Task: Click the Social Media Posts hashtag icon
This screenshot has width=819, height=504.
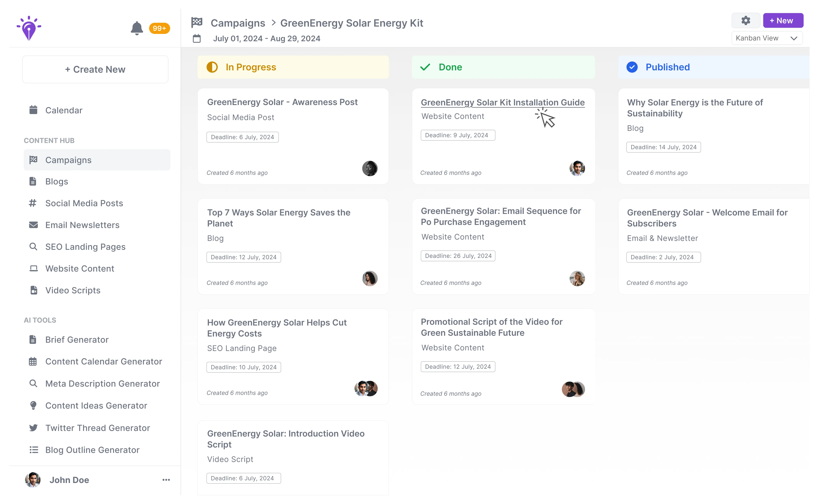Action: (33, 203)
